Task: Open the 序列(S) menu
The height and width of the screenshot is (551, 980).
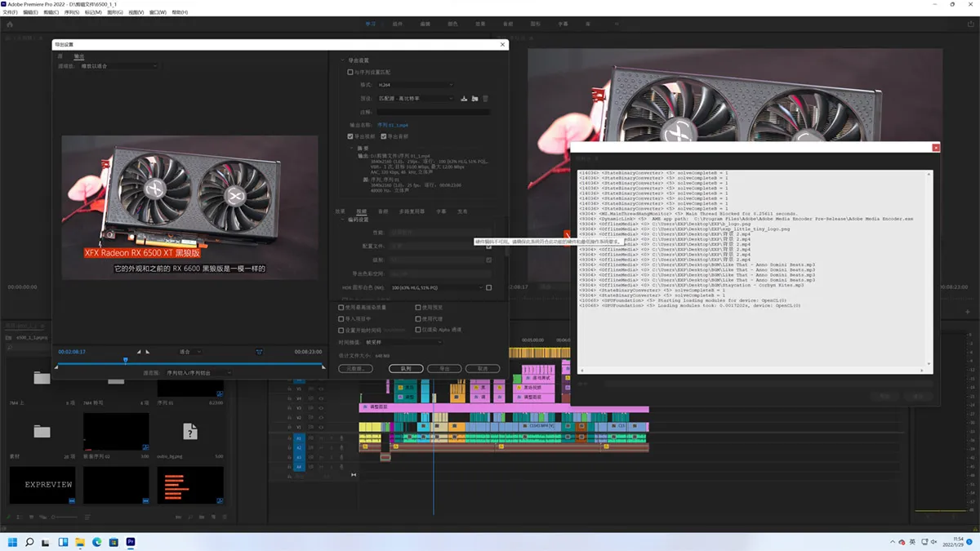Action: pyautogui.click(x=72, y=13)
